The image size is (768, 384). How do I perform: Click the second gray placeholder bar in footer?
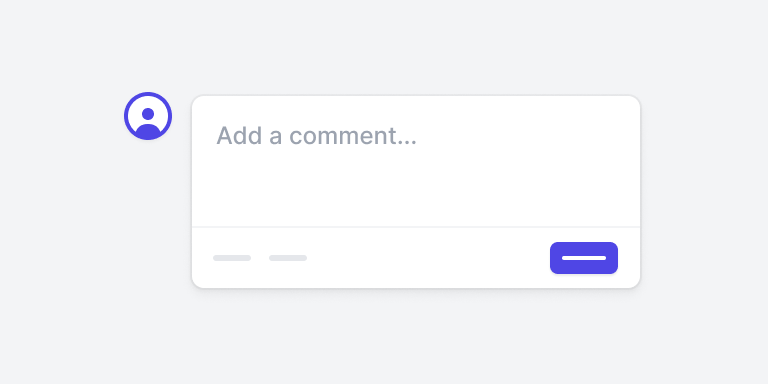click(288, 258)
